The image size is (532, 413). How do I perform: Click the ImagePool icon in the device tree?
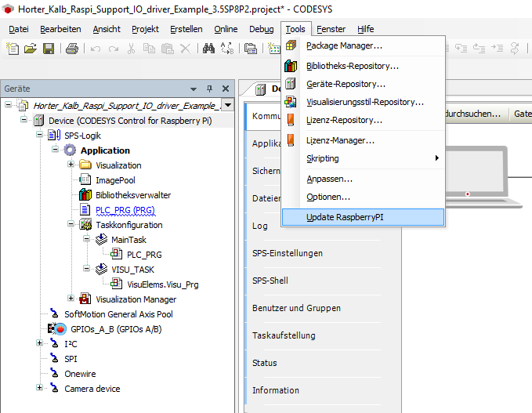click(85, 180)
